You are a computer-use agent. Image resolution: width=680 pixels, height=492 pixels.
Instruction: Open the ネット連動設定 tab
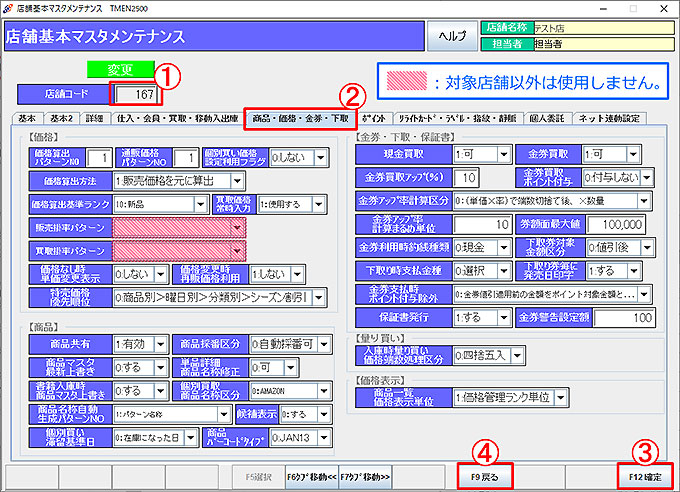click(639, 118)
